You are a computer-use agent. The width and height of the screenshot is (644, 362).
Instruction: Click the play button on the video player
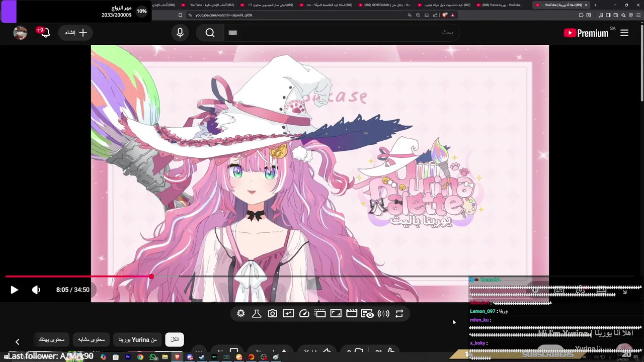[14, 290]
